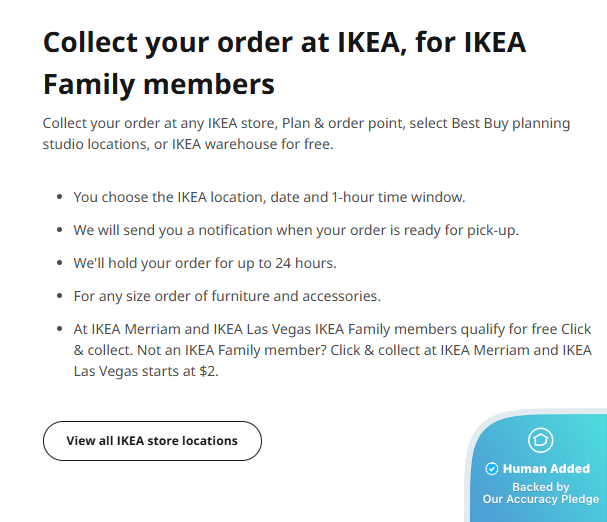Click the '1-hour time window' text

[x=396, y=197]
